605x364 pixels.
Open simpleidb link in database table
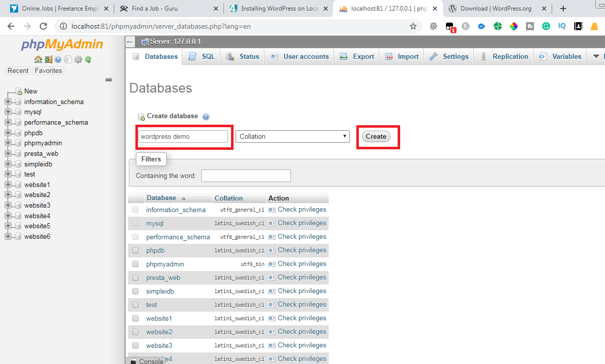coord(160,291)
